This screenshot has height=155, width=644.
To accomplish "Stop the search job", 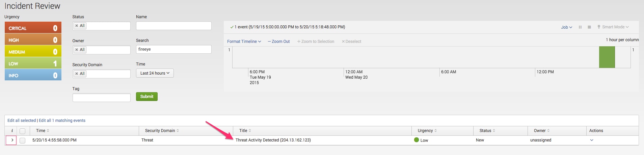I will pos(589,27).
